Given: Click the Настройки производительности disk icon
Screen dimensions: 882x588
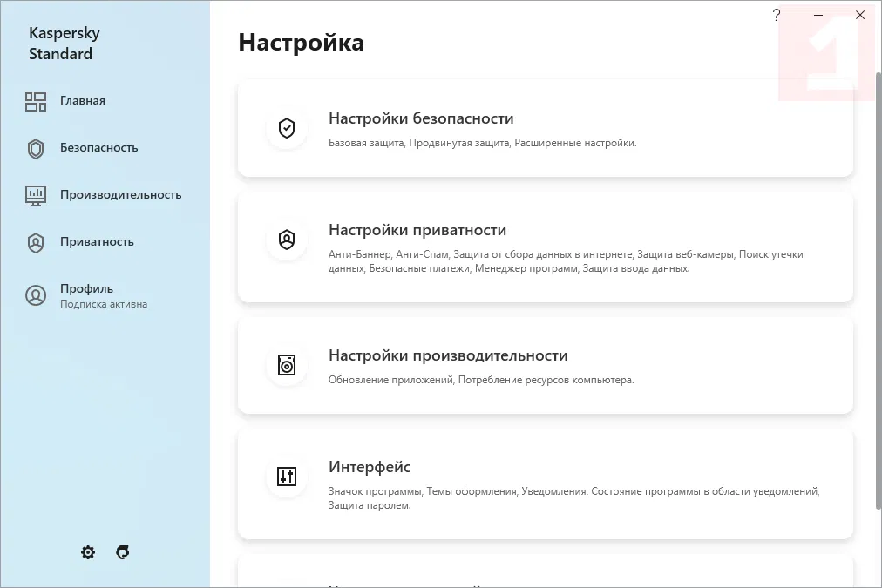Looking at the screenshot, I should click(287, 365).
